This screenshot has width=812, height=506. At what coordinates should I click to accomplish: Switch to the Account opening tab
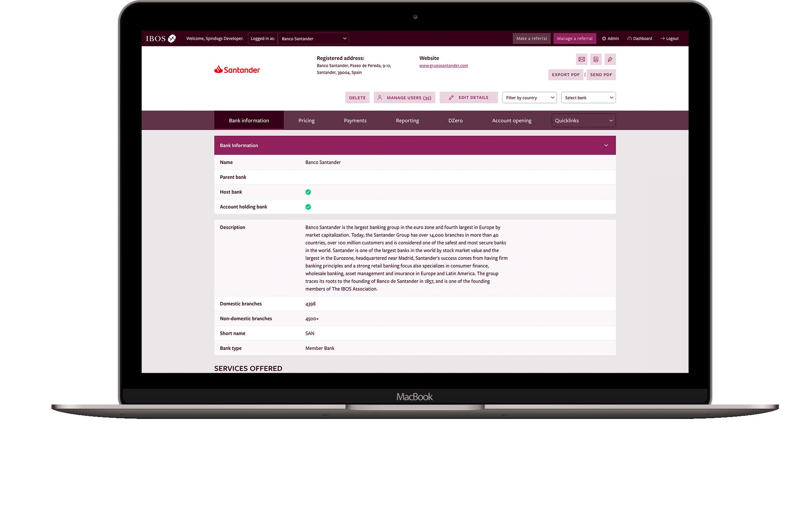point(512,121)
